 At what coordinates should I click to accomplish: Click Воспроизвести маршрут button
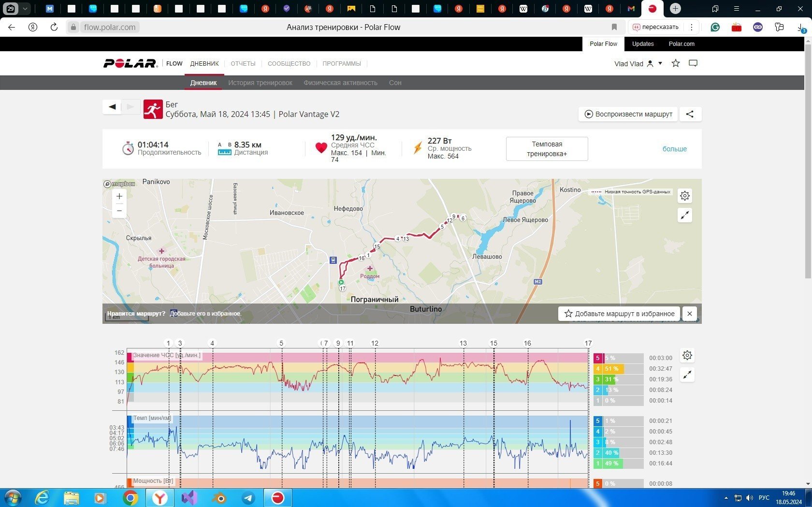tap(628, 114)
